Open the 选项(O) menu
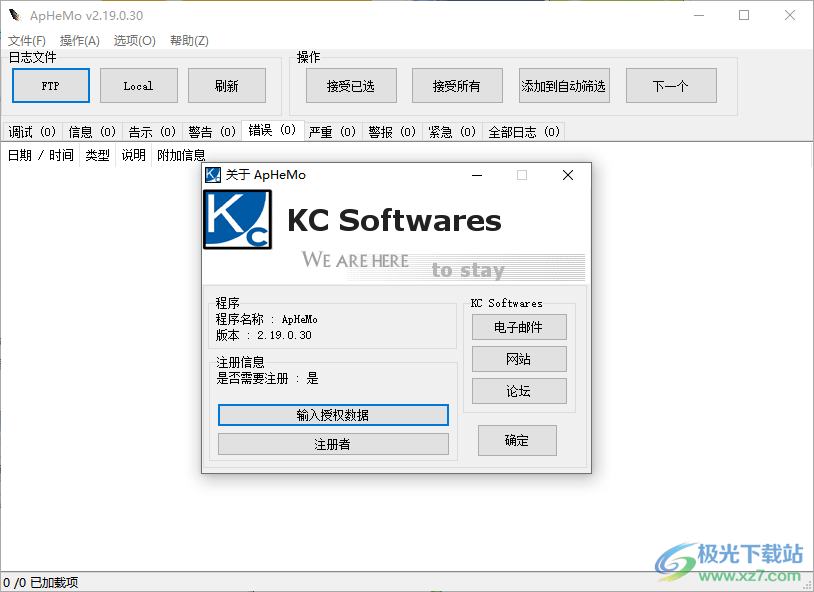Image resolution: width=814 pixels, height=592 pixels. (134, 41)
